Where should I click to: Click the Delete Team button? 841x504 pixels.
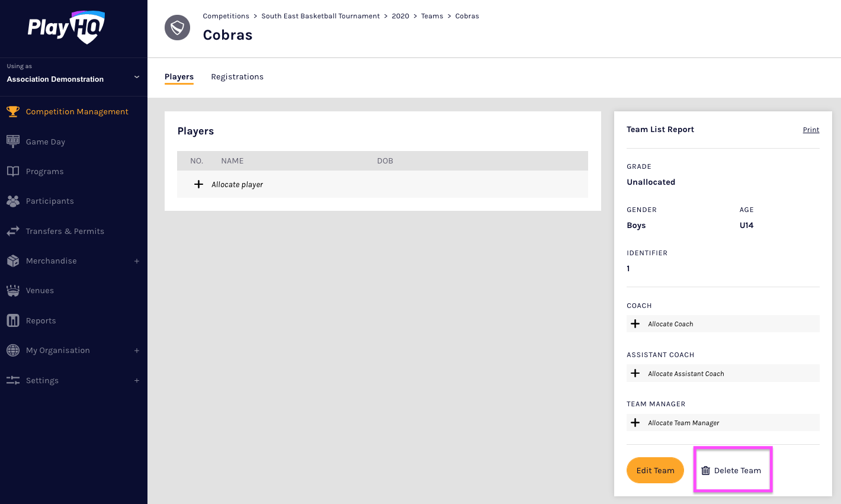coord(731,470)
